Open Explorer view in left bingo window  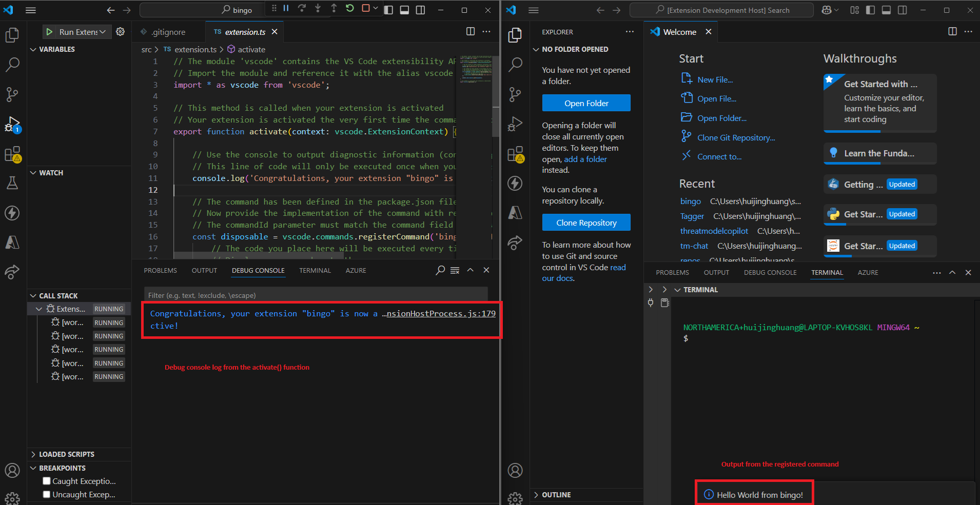(12, 35)
